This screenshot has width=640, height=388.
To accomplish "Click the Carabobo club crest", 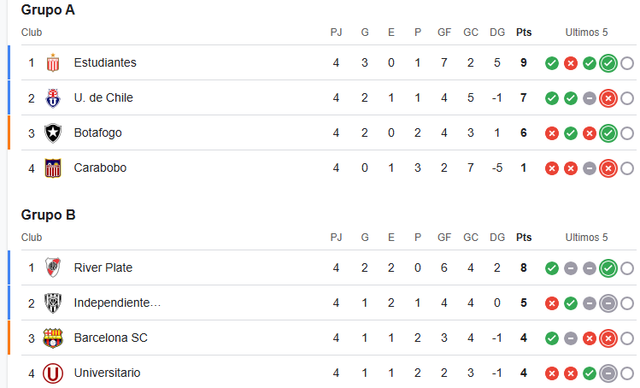I will click(53, 168).
